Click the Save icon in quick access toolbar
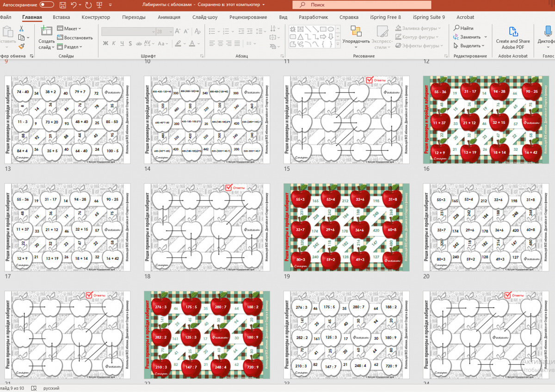This screenshot has width=555, height=392. [x=63, y=5]
